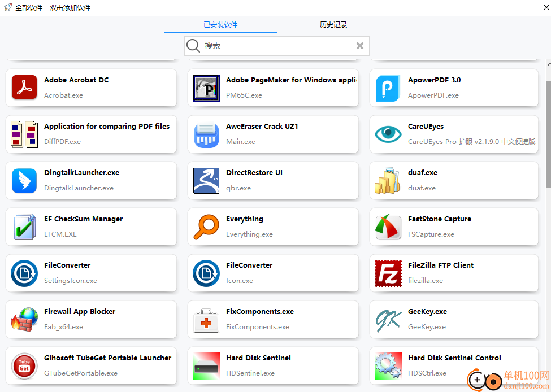Select the ApowerPDF.exe filename

433,95
